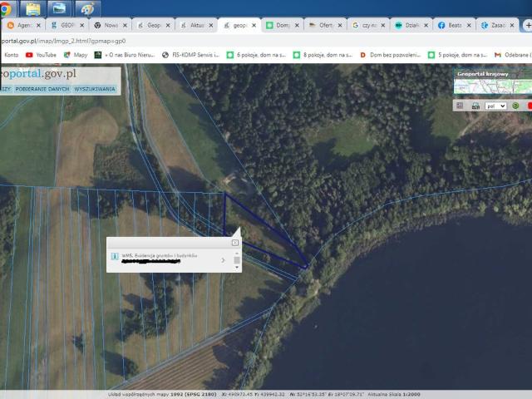Open the language dropdown showing 'pol'
The height and width of the screenshot is (399, 532).
point(496,106)
